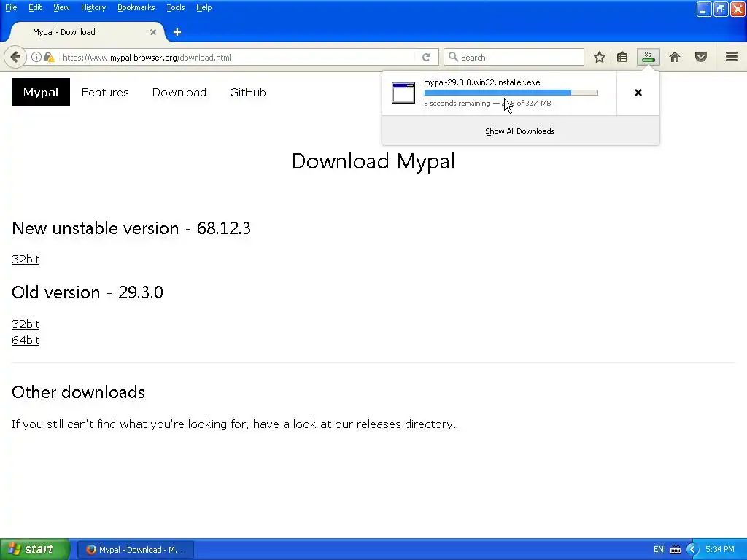
Task: Click the 'Download Mypal' heading
Action: tap(373, 161)
